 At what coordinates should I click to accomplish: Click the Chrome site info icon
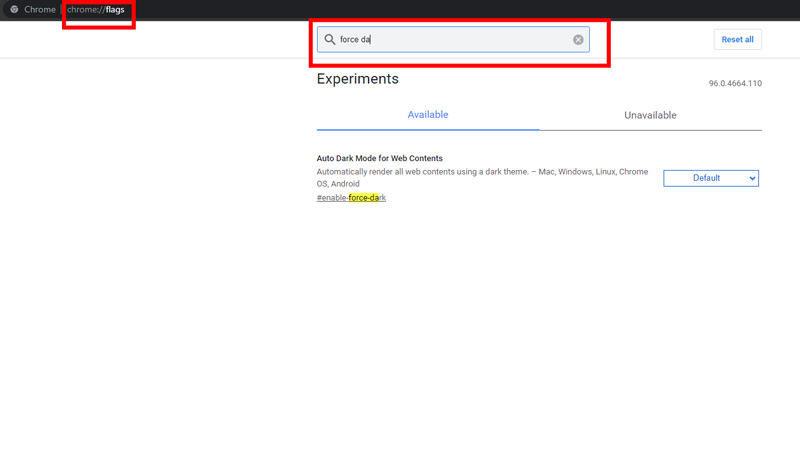(x=14, y=9)
